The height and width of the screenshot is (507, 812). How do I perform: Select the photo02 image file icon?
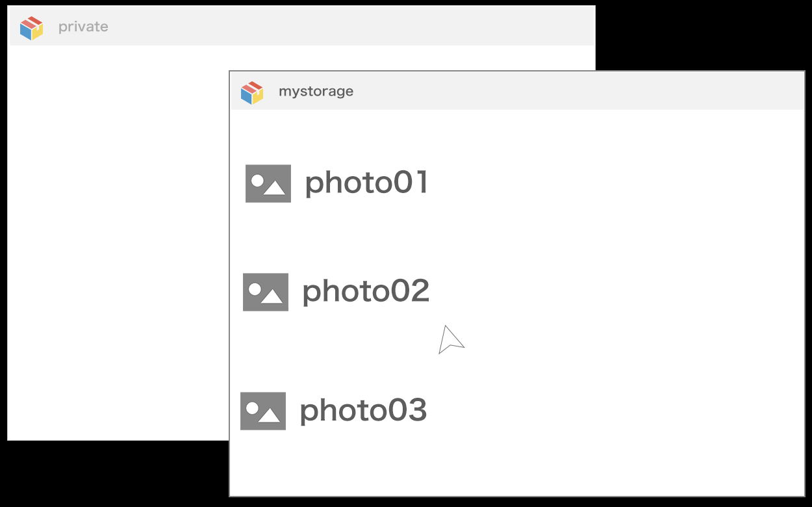click(266, 292)
